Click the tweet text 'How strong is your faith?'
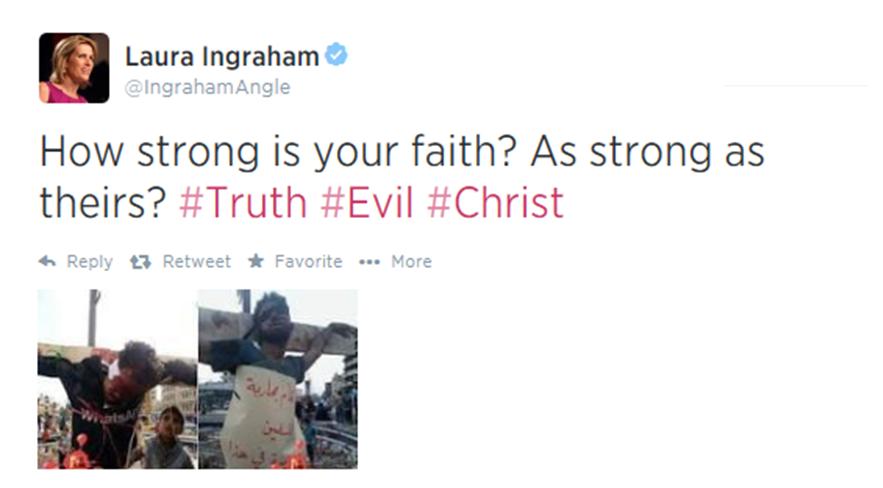The width and height of the screenshot is (883, 488). [278, 153]
